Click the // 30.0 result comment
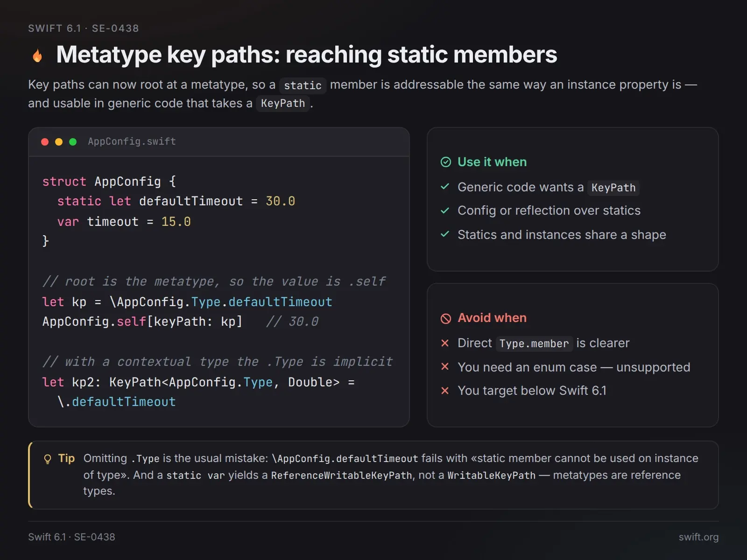The image size is (747, 560). point(292,322)
